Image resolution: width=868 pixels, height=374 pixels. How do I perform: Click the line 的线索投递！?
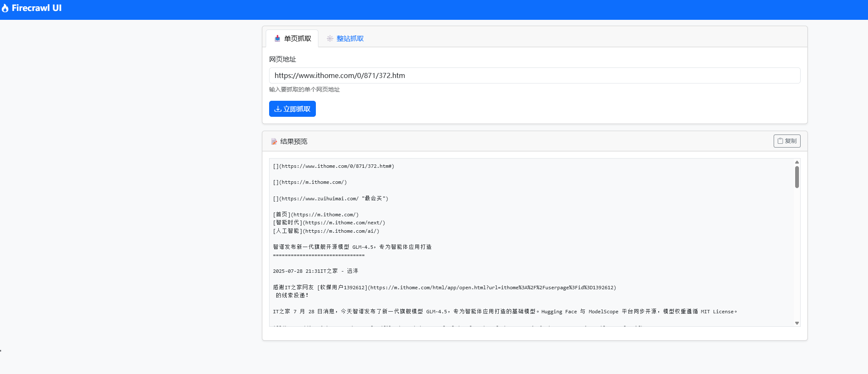(292, 296)
